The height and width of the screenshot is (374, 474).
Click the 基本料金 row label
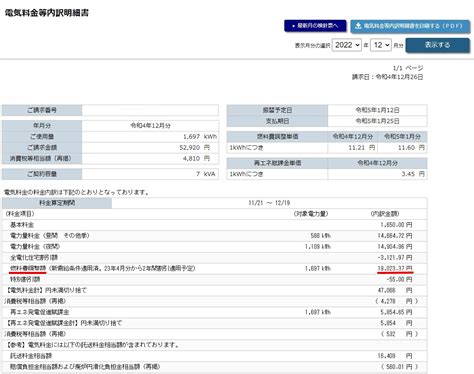click(22, 225)
